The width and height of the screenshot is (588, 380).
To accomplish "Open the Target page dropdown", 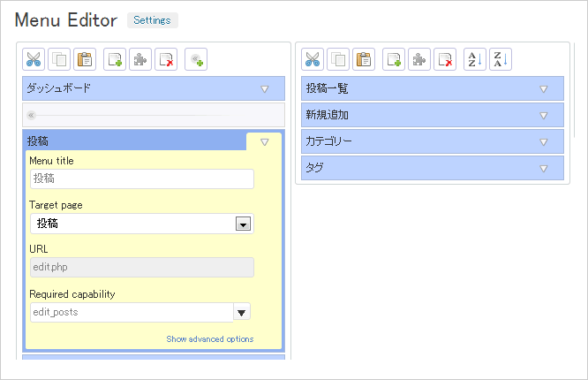I will pyautogui.click(x=244, y=224).
